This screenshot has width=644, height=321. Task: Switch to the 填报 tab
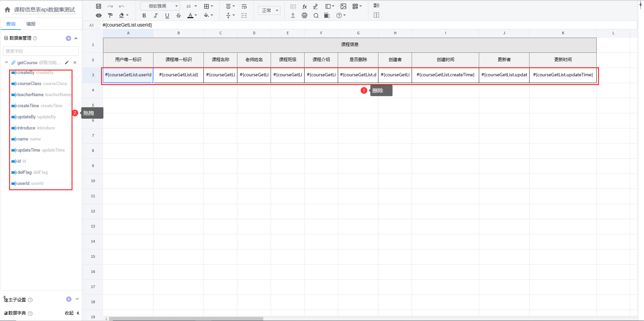point(31,24)
